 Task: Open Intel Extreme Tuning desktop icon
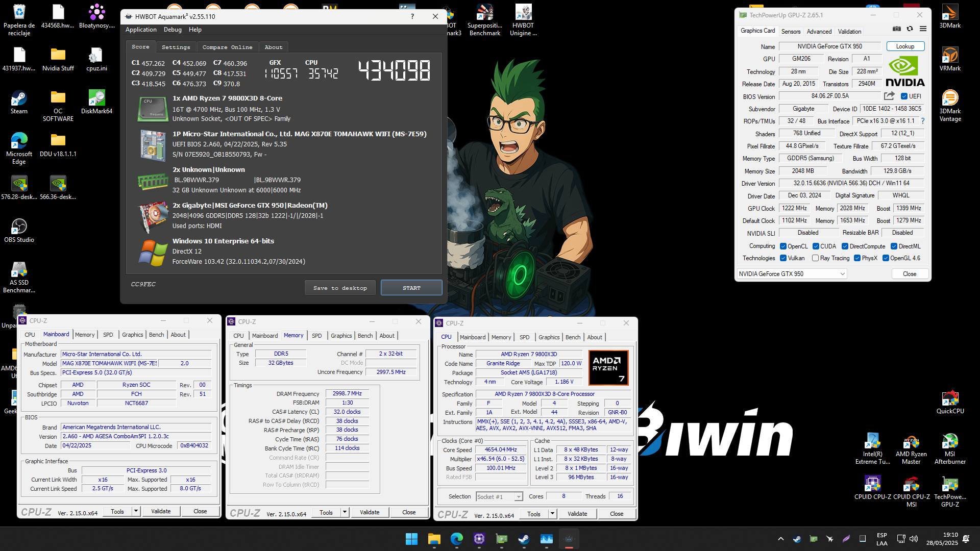click(872, 449)
